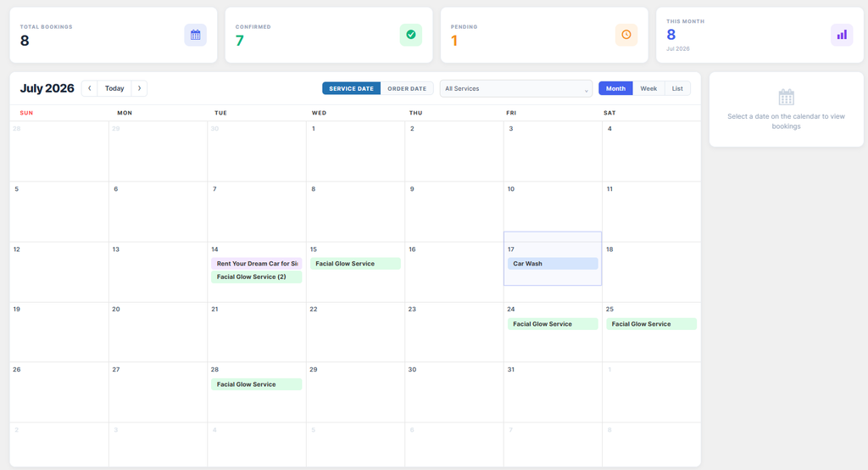The height and width of the screenshot is (470, 868).
Task: Select the Week view tab
Action: [648, 89]
